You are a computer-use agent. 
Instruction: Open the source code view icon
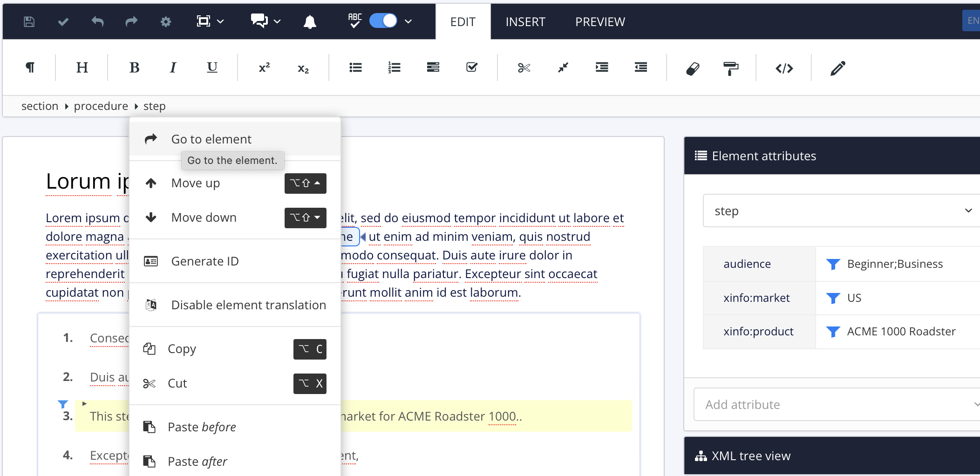tap(784, 68)
